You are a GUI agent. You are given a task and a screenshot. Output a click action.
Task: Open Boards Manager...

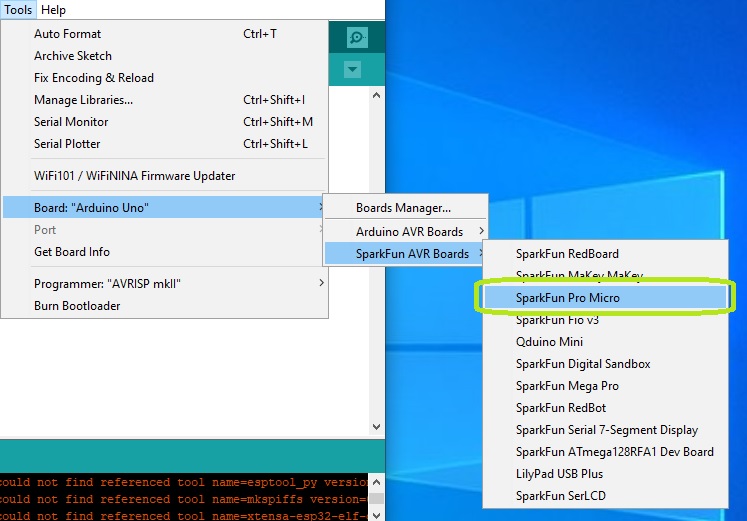tap(403, 209)
